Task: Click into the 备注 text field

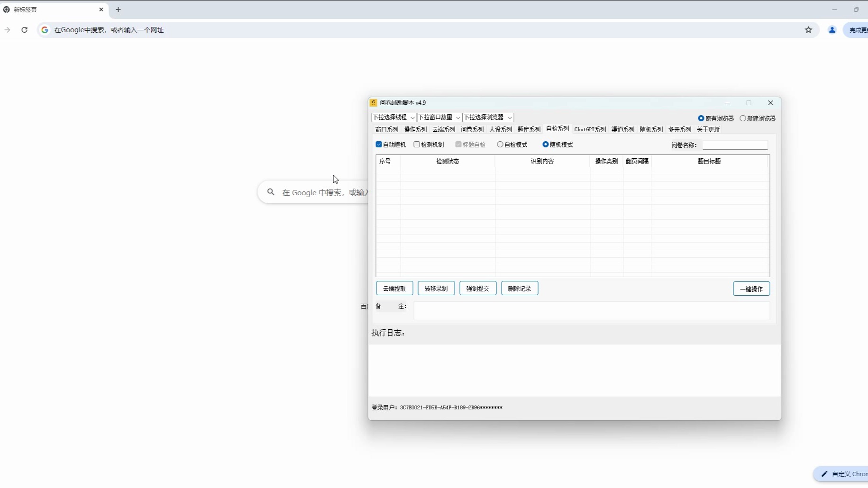Action: (592, 311)
